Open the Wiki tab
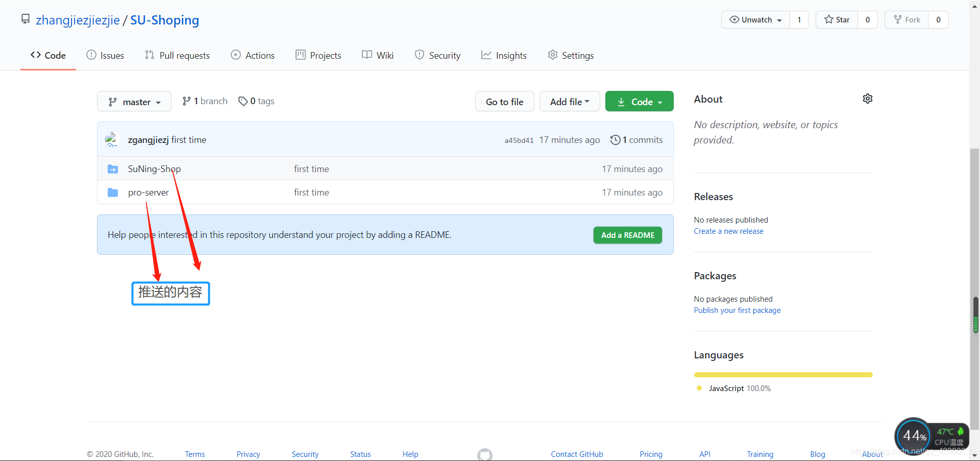The width and height of the screenshot is (980, 461). (x=378, y=55)
